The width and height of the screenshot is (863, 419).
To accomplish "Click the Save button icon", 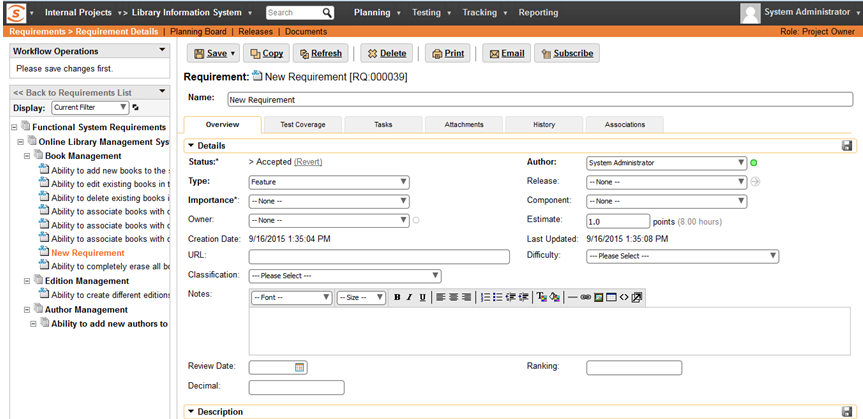I will point(199,53).
